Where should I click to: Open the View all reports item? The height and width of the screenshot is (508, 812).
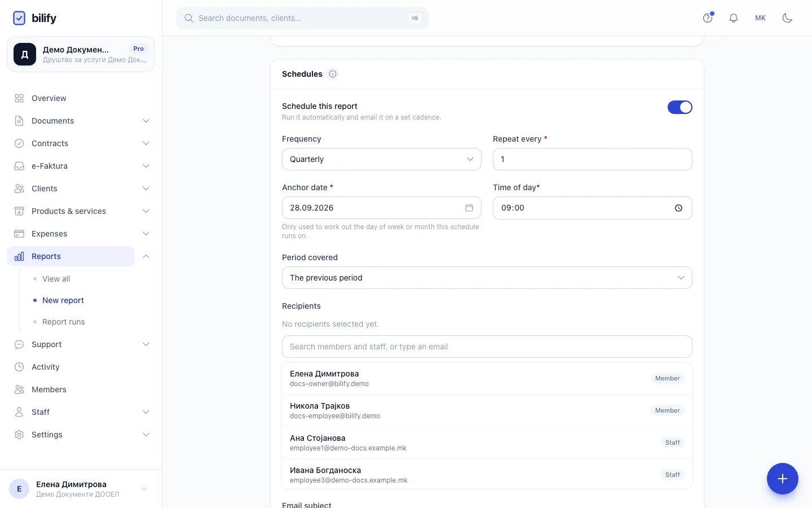[56, 279]
